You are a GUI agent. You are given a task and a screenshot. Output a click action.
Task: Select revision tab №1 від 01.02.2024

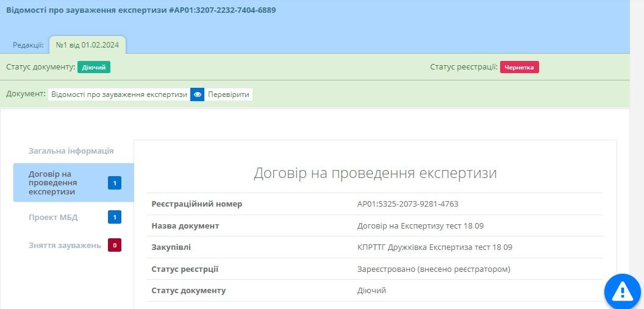[x=87, y=44]
